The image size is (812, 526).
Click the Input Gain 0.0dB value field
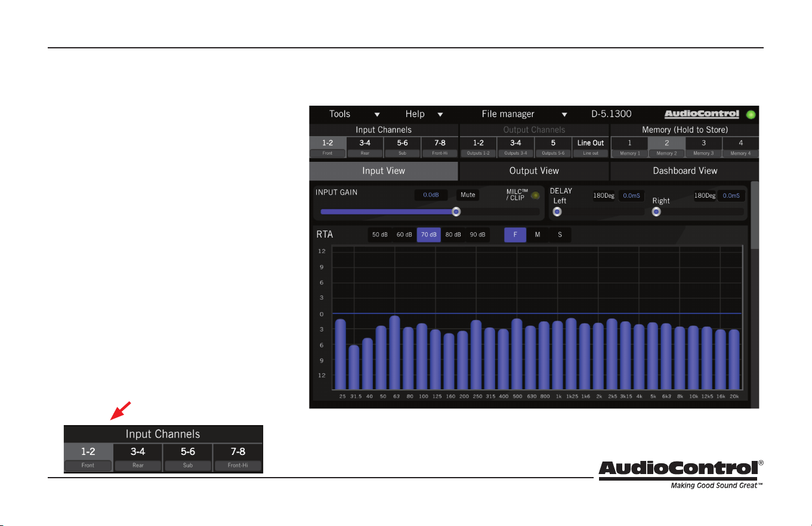click(x=431, y=195)
